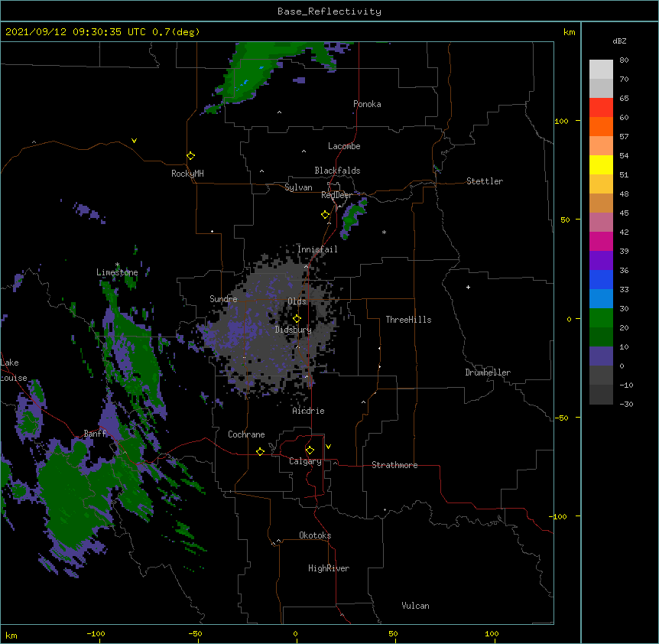Click the Cochrane town label

[246, 434]
